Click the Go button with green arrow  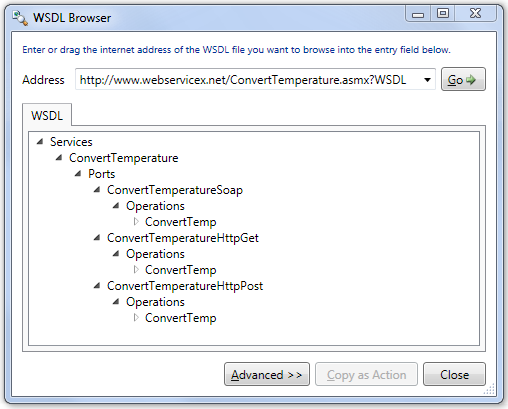pos(463,79)
